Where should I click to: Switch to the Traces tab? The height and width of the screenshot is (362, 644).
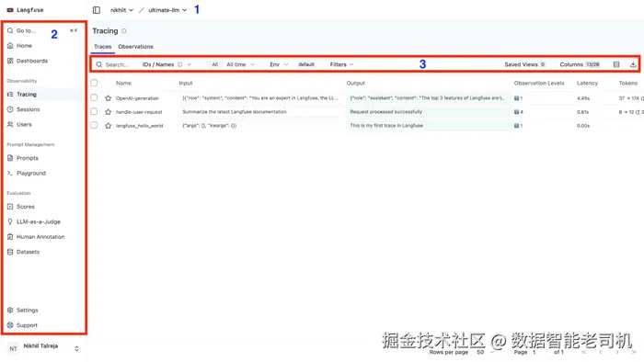(x=102, y=47)
